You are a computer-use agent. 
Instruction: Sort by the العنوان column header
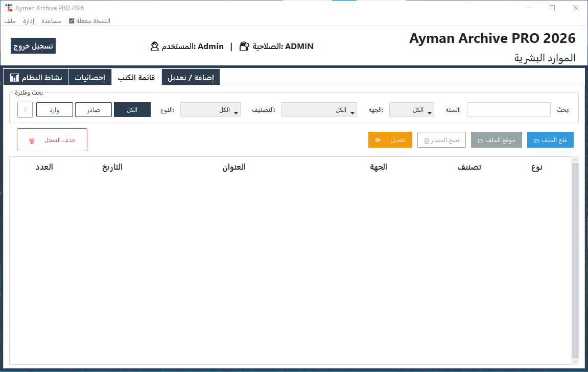click(x=234, y=167)
